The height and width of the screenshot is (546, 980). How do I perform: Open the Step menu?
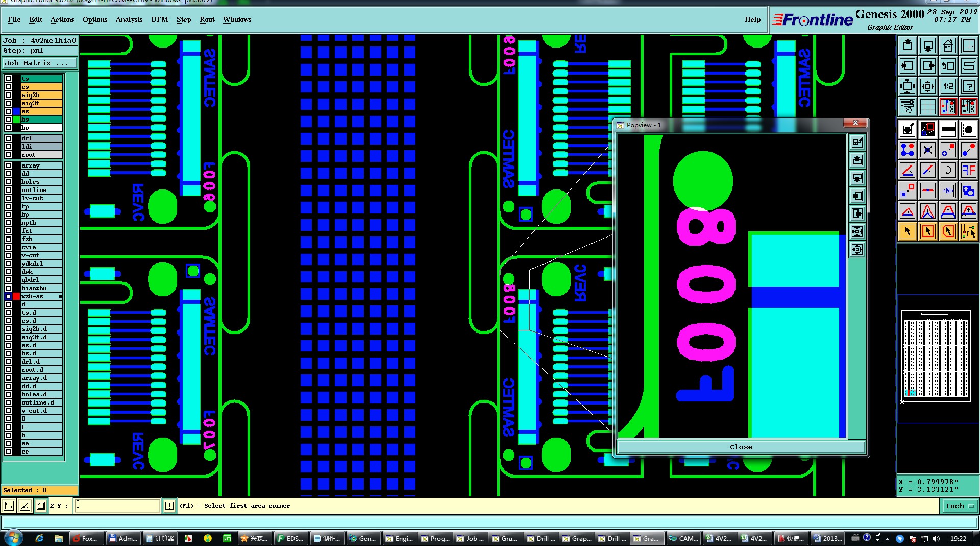[184, 19]
